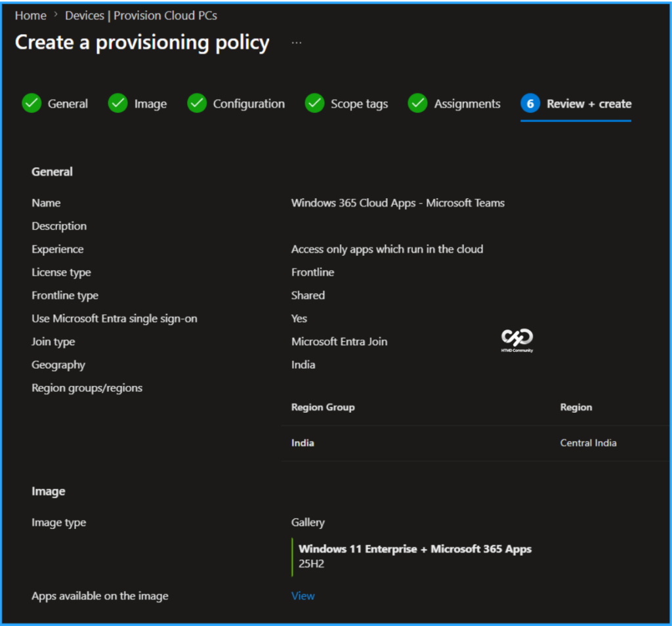Click the Microsoft Entra Join value
The width and height of the screenshot is (672, 626).
339,341
